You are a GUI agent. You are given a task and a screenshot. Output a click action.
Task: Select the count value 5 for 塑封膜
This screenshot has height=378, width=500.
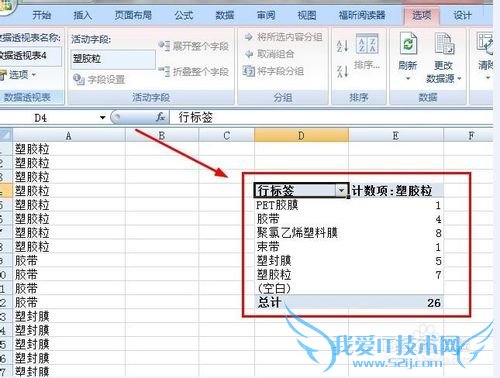tap(438, 261)
